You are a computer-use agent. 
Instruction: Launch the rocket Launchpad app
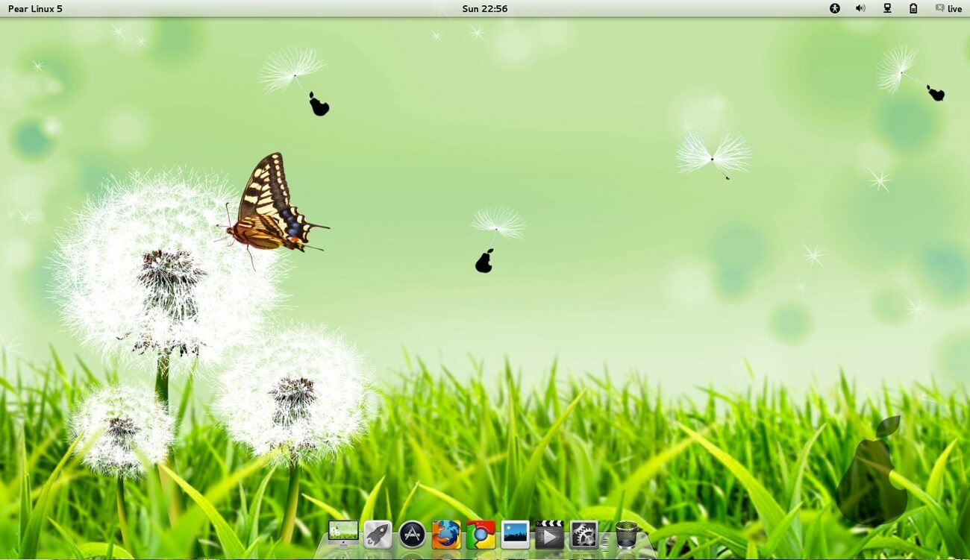(x=378, y=535)
